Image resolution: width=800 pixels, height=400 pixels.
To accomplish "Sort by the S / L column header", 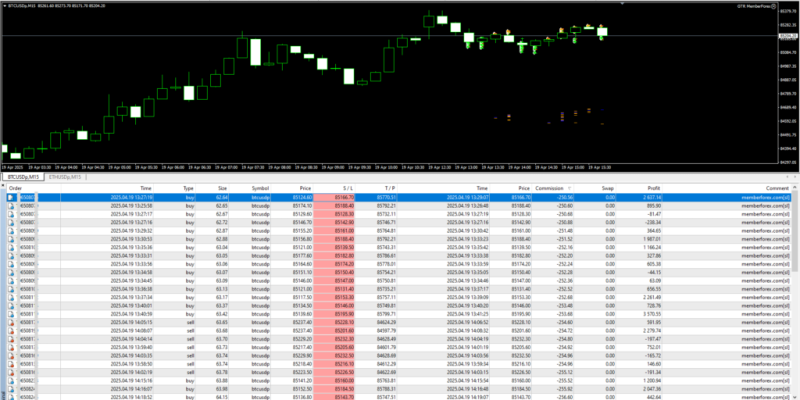I will tap(347, 188).
